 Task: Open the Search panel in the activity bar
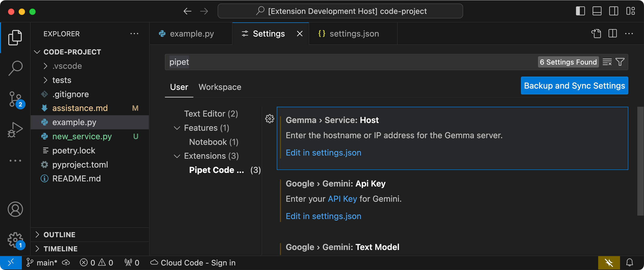point(15,68)
